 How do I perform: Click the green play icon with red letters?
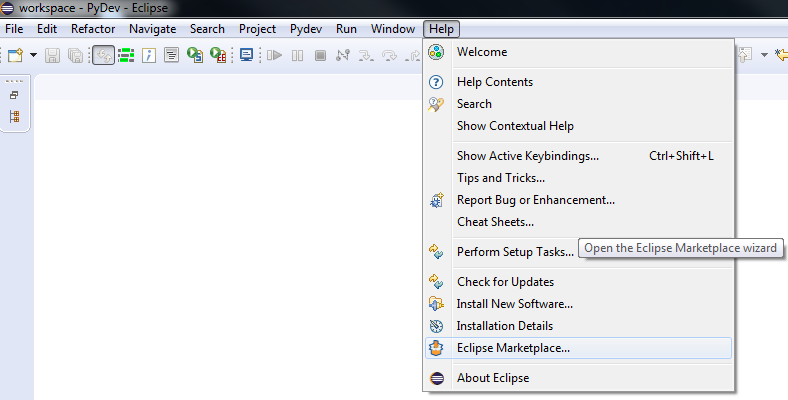tap(218, 55)
